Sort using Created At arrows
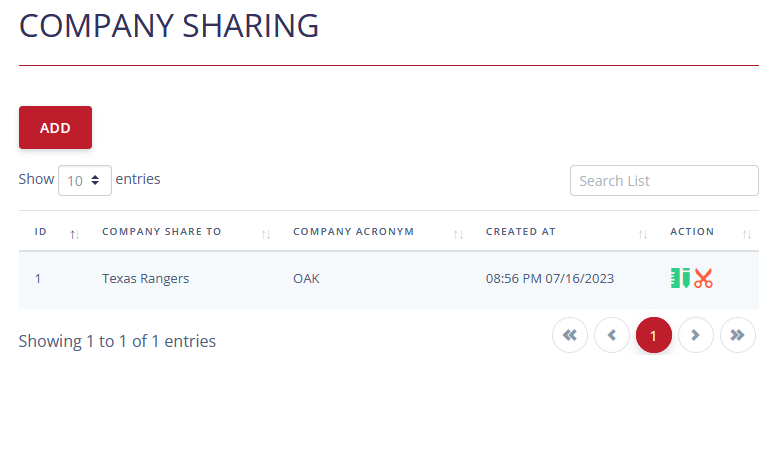 pyautogui.click(x=643, y=234)
